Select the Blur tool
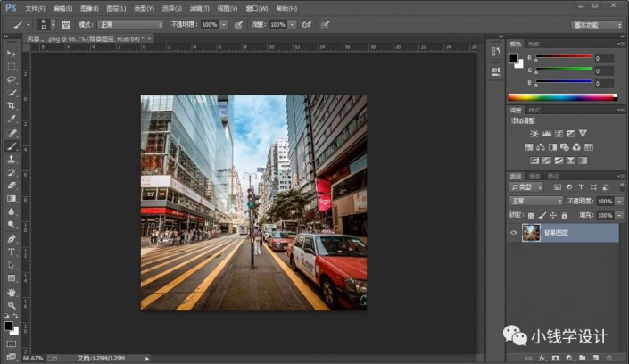Image resolution: width=629 pixels, height=364 pixels. pyautogui.click(x=12, y=211)
